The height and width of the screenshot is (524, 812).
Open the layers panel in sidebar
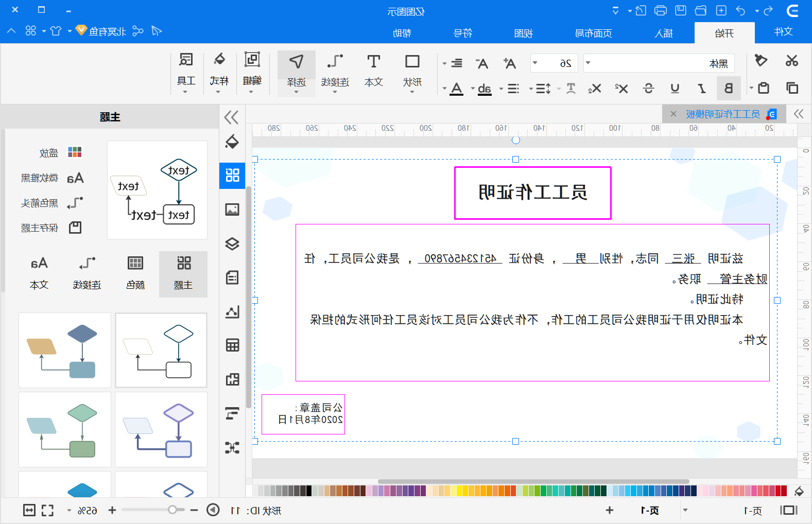[x=232, y=243]
